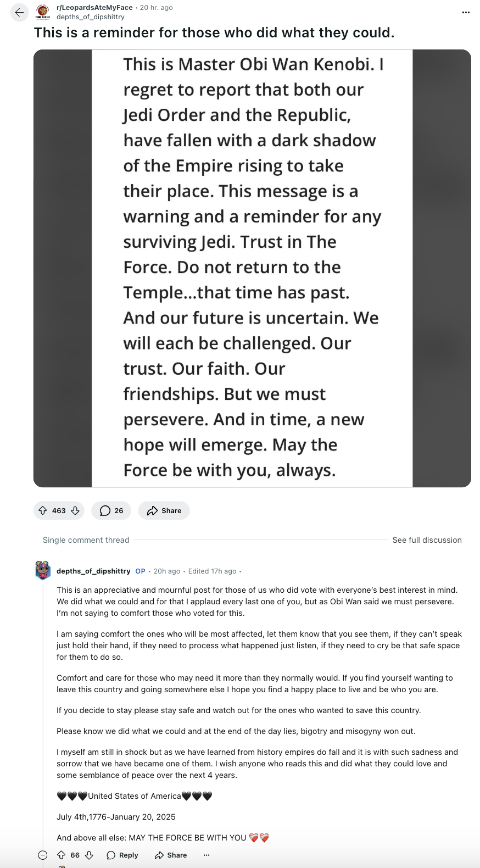Share the post using Share button
The height and width of the screenshot is (868, 480).
(164, 510)
